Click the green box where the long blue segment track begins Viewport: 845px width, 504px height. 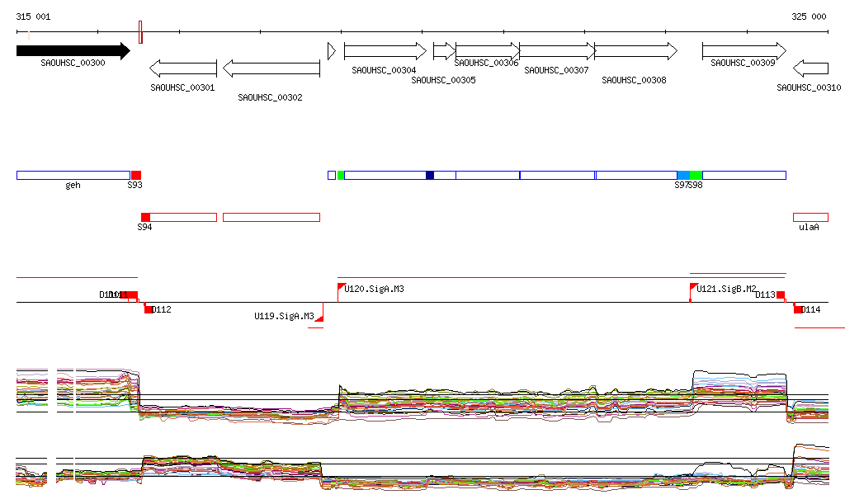(341, 175)
